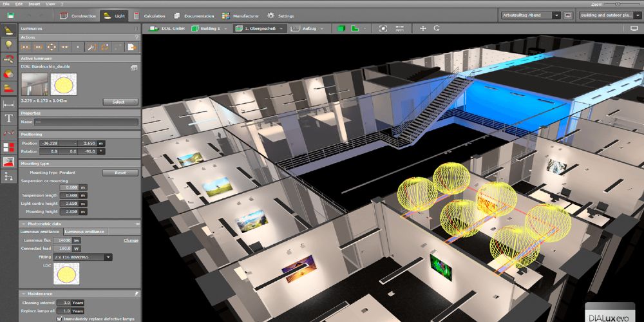Click the circular luminaire arrangement icon

(53, 47)
